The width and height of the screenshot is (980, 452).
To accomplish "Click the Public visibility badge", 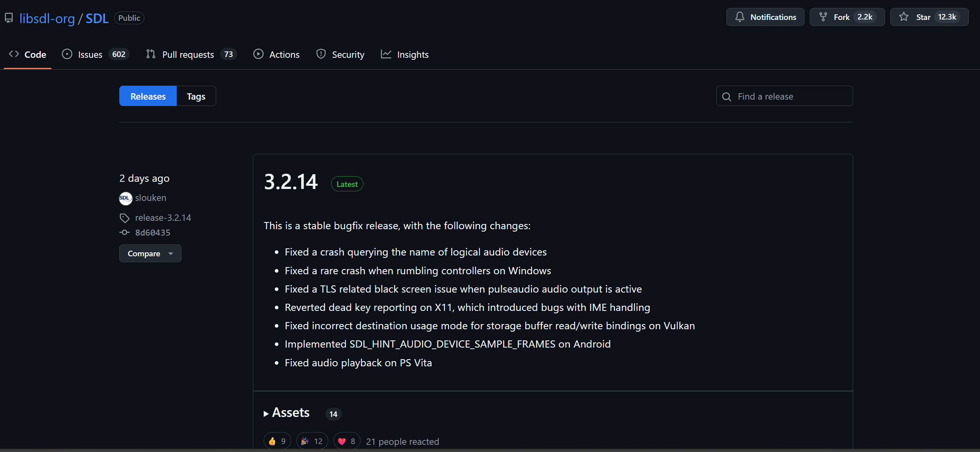I will (x=129, y=18).
